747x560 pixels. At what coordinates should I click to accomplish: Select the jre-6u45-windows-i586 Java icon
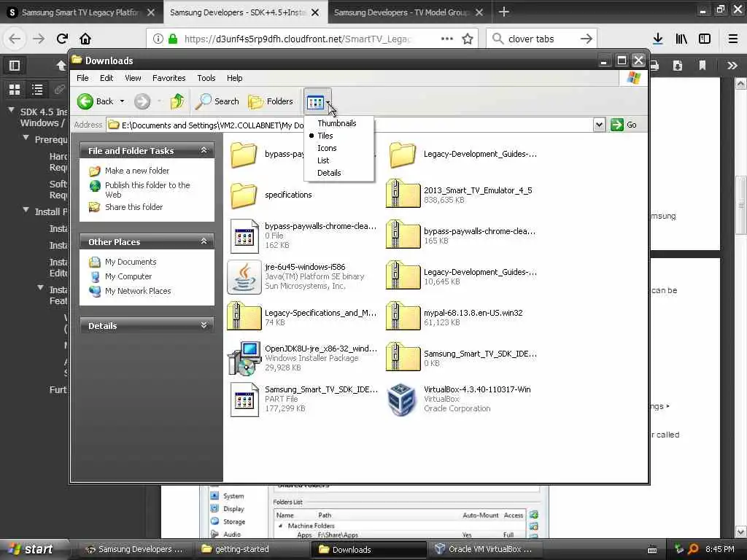click(244, 276)
